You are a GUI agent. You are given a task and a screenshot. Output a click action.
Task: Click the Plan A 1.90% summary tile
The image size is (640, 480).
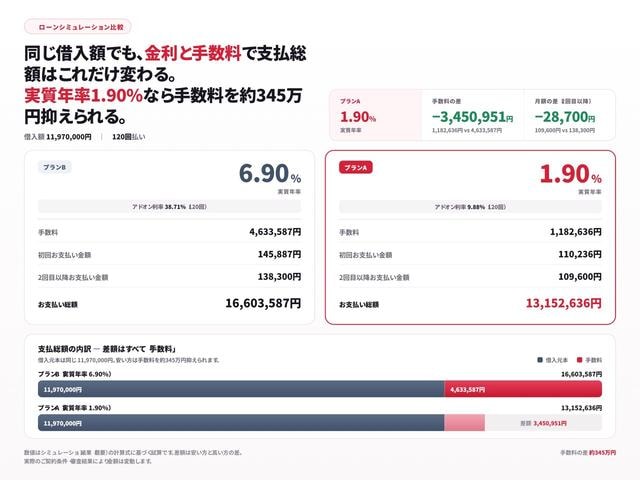point(376,116)
